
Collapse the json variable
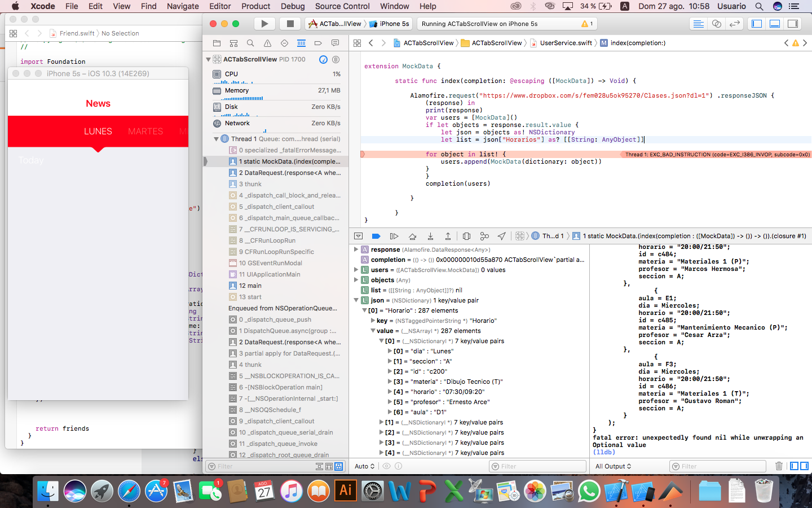pos(356,300)
